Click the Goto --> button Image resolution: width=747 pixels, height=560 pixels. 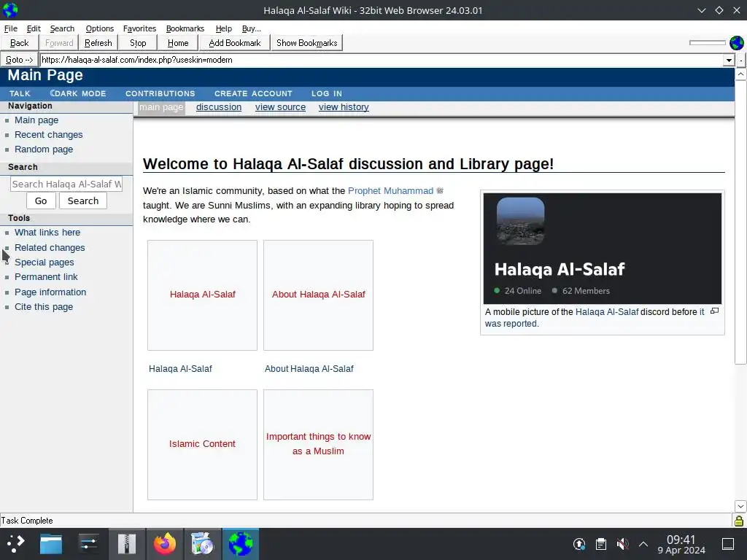pyautogui.click(x=19, y=60)
